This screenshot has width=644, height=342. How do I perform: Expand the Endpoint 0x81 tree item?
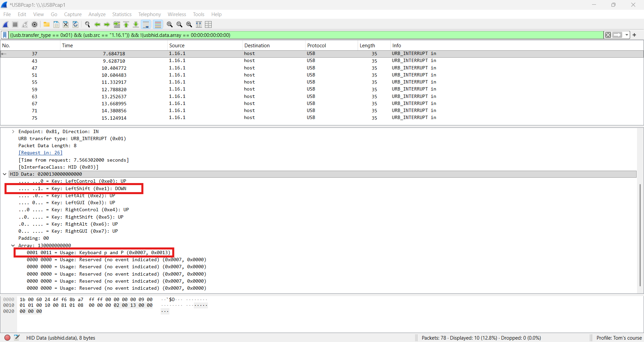13,131
